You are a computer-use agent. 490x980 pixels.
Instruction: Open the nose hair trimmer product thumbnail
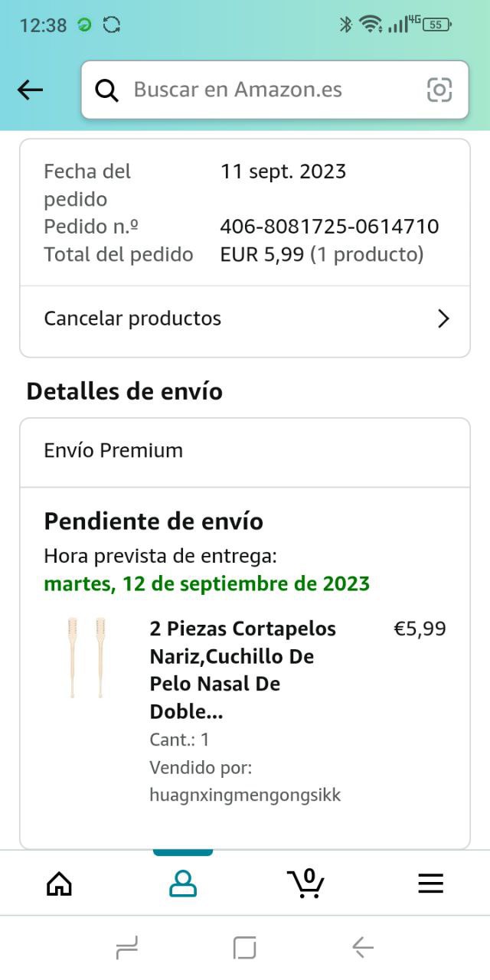(x=86, y=658)
